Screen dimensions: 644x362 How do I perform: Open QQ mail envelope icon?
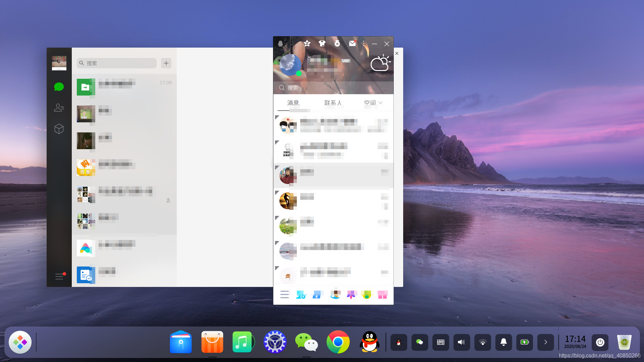[x=352, y=44]
